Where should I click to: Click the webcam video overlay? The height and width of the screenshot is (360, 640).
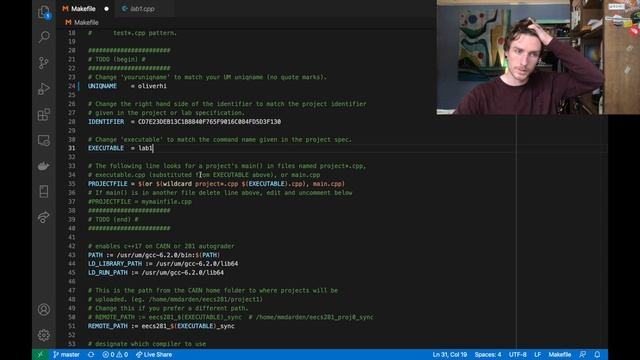point(538,57)
